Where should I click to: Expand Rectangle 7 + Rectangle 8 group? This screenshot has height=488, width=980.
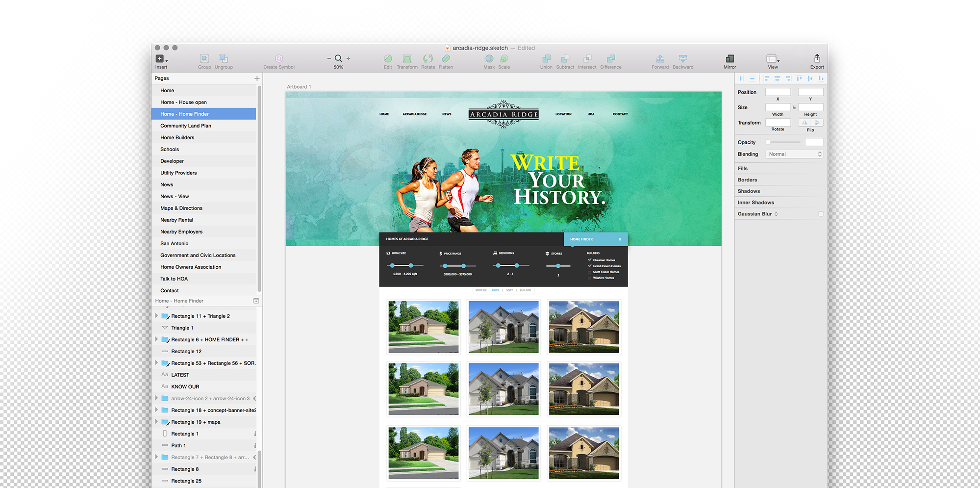pos(156,457)
